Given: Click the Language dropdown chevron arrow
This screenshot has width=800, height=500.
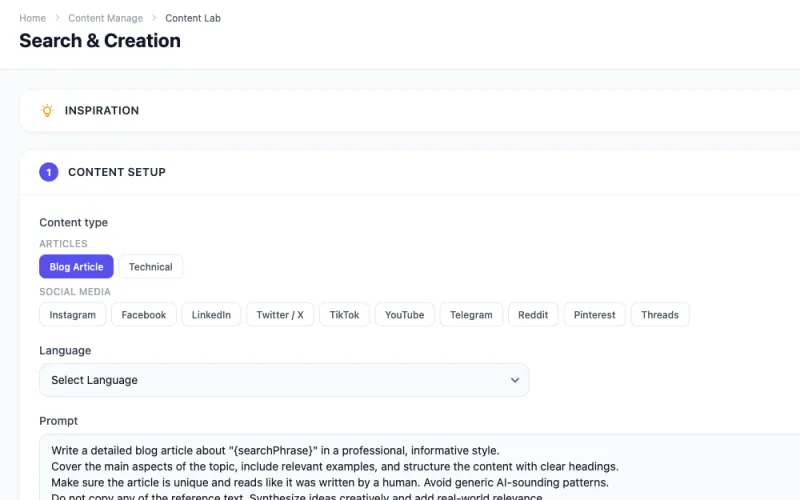Looking at the screenshot, I should tap(515, 380).
